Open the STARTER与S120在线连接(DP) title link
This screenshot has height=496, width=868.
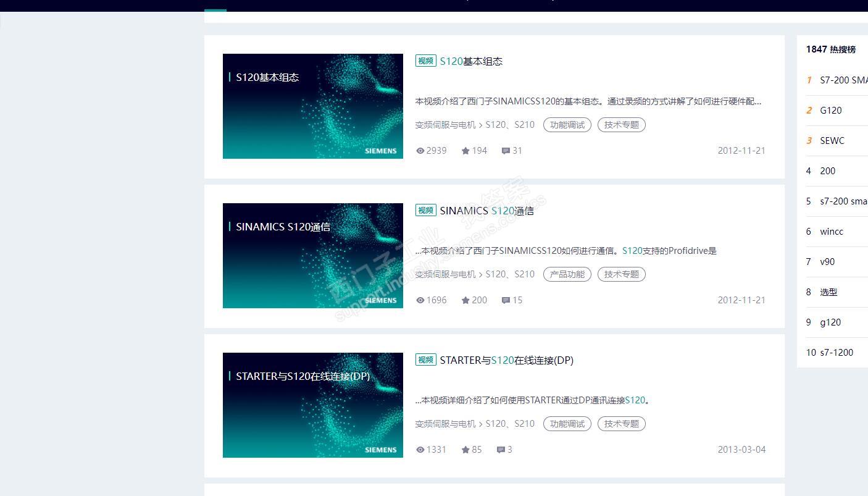click(x=507, y=360)
